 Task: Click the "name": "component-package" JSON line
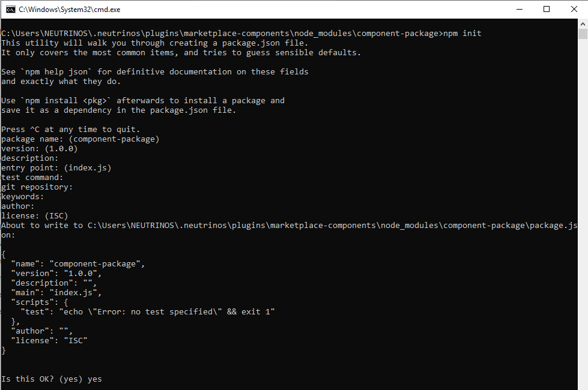pyautogui.click(x=77, y=264)
